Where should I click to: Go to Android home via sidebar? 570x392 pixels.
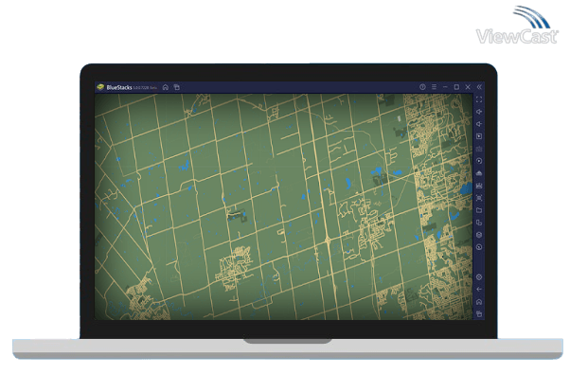pos(479,302)
